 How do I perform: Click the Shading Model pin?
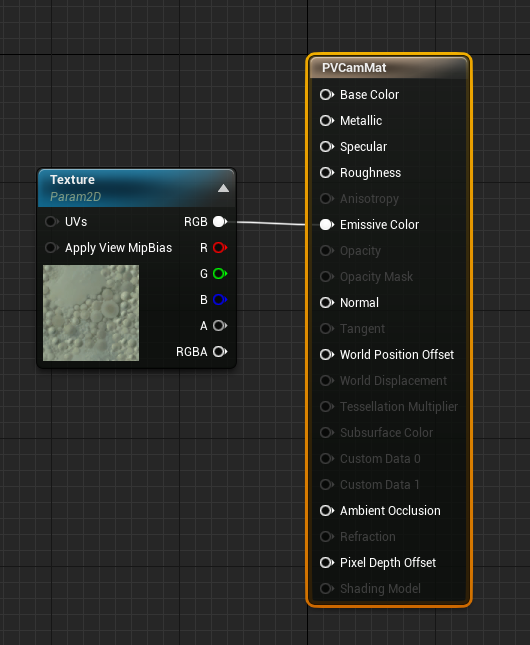[x=327, y=589]
